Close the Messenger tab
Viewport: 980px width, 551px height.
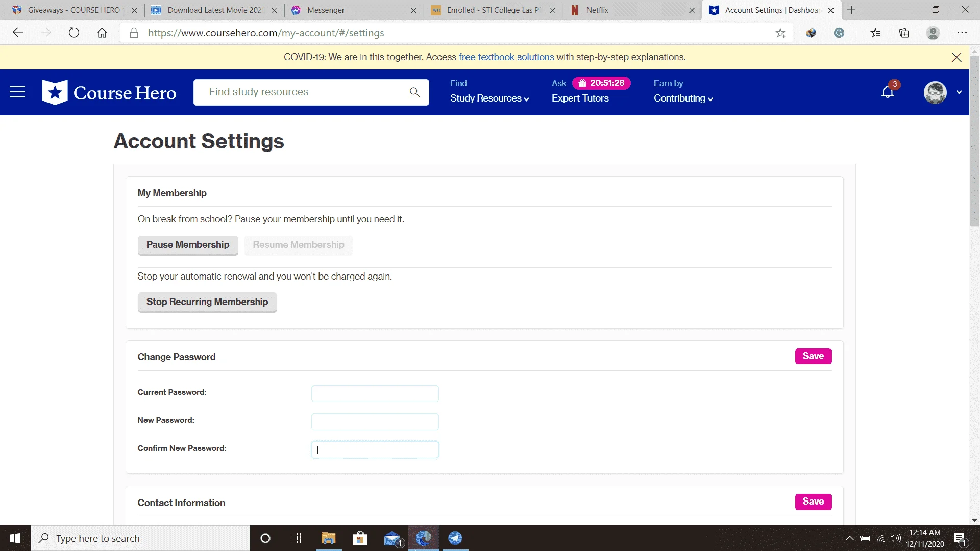(x=413, y=10)
